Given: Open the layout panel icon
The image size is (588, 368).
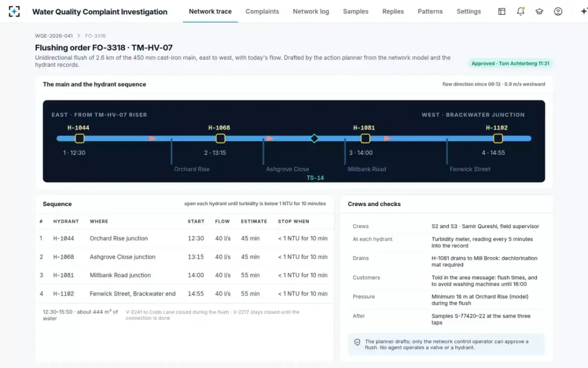Looking at the screenshot, I should [502, 11].
